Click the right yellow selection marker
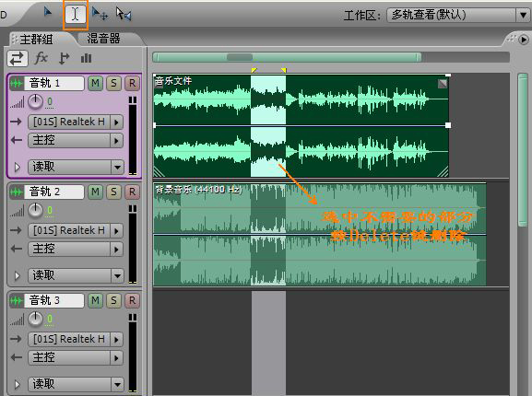This screenshot has height=396, width=532. (284, 70)
